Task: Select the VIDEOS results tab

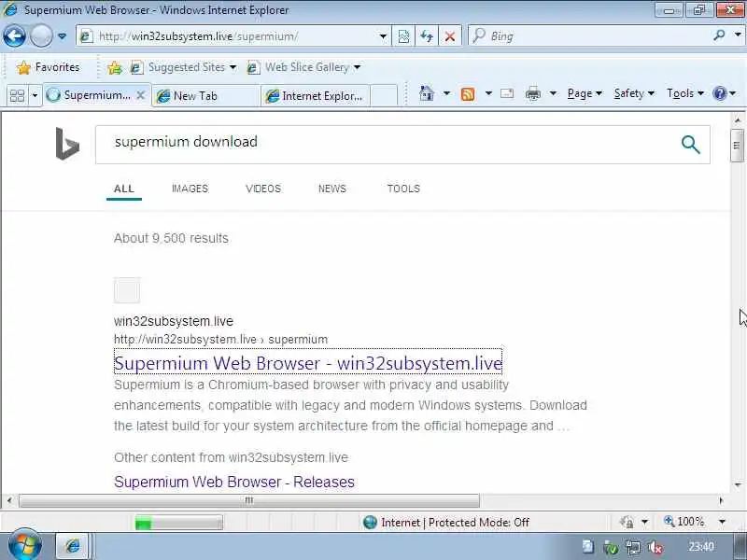Action: pyautogui.click(x=263, y=189)
